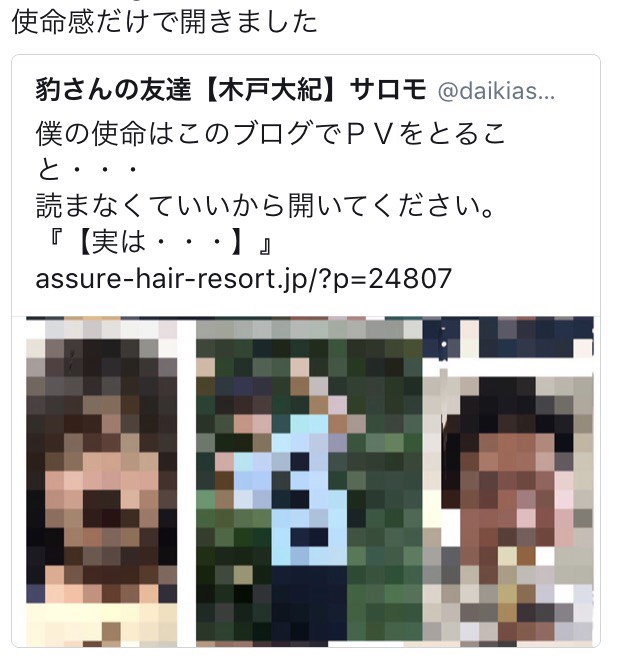Visit the @daikias… profile handle
The image size is (618, 660).
pyautogui.click(x=496, y=91)
